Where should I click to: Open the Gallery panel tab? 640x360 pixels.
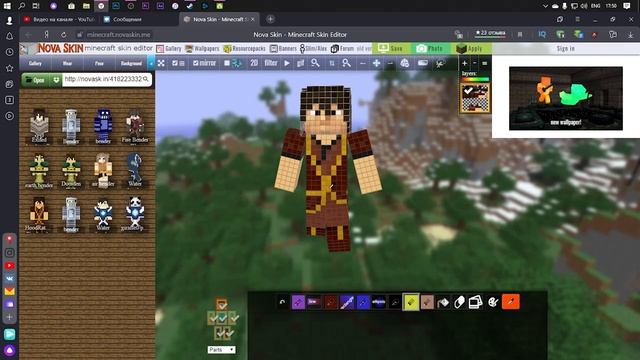pyautogui.click(x=35, y=63)
